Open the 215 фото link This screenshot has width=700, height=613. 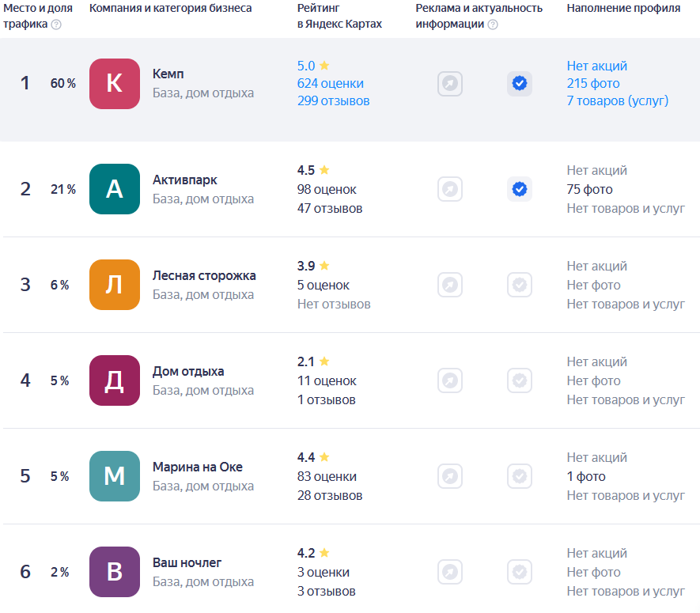click(592, 83)
